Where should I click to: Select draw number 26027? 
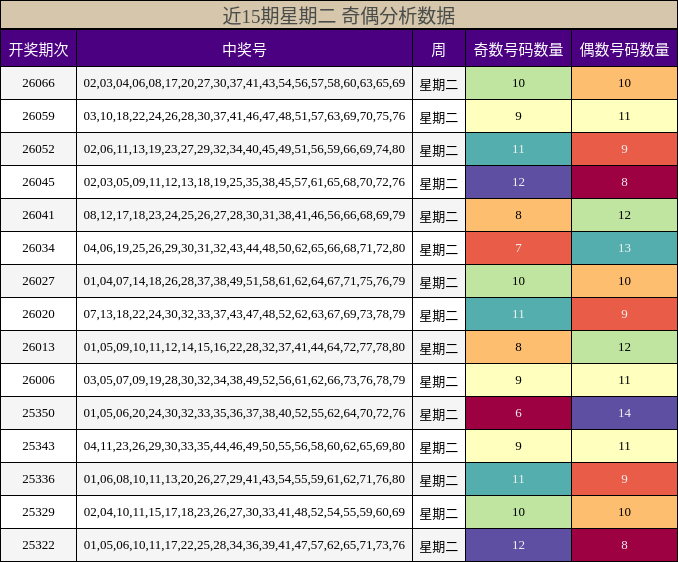coord(38,281)
